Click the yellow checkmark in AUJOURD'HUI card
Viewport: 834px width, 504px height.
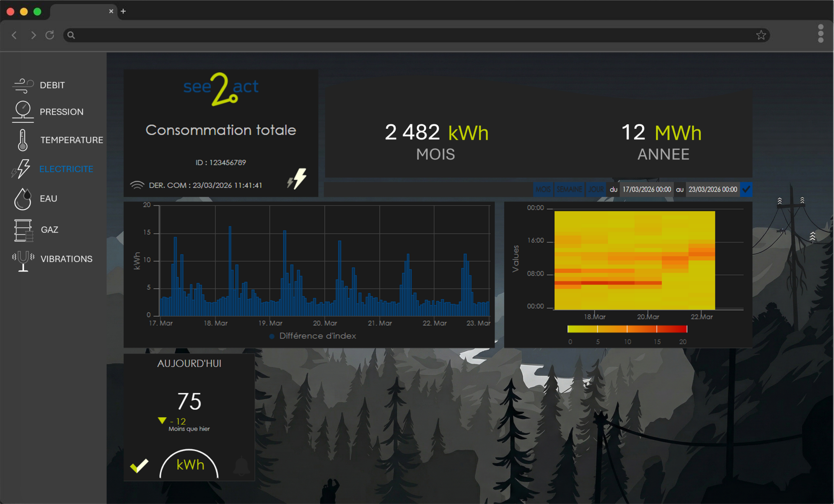tap(139, 465)
